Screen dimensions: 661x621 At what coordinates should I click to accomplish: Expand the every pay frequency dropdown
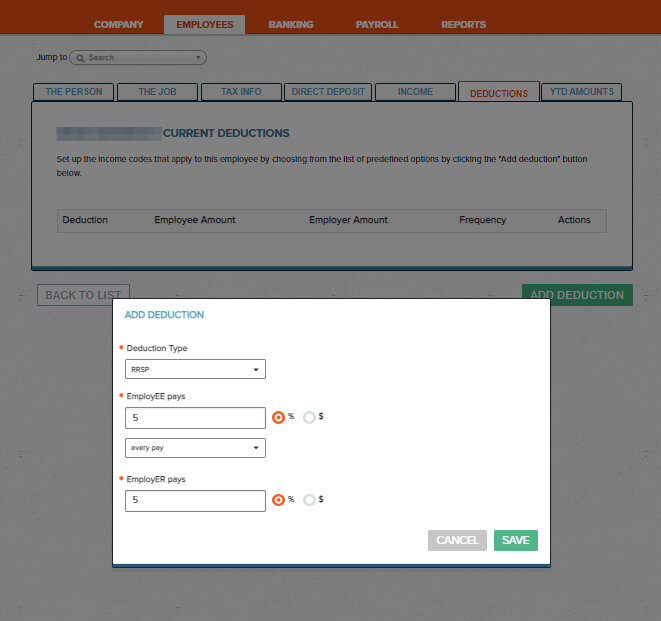(x=195, y=448)
